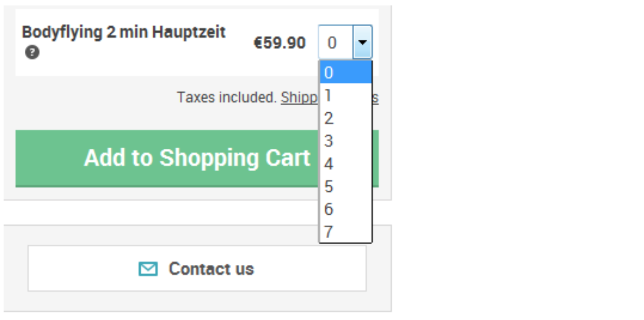
Task: Select quantity 7 at the list bottom
Action: 345,232
